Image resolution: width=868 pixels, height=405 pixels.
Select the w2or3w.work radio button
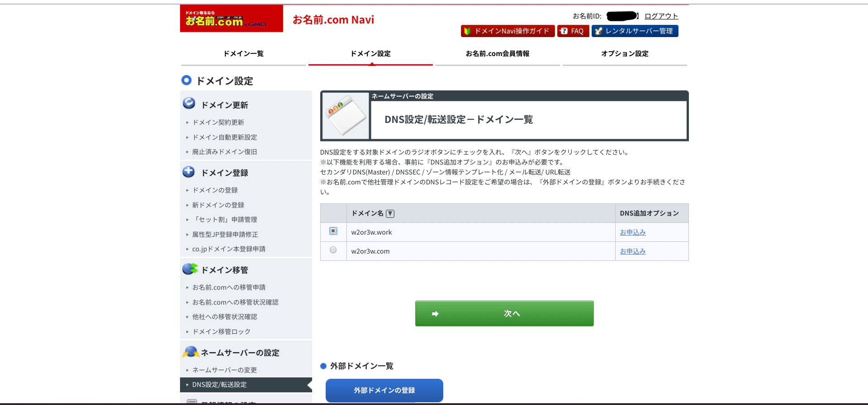click(333, 231)
